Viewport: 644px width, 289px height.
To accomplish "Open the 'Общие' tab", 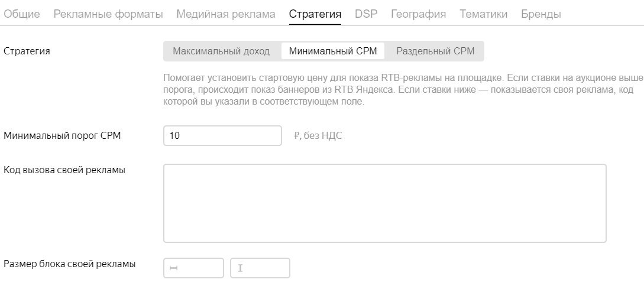I will pyautogui.click(x=22, y=14).
